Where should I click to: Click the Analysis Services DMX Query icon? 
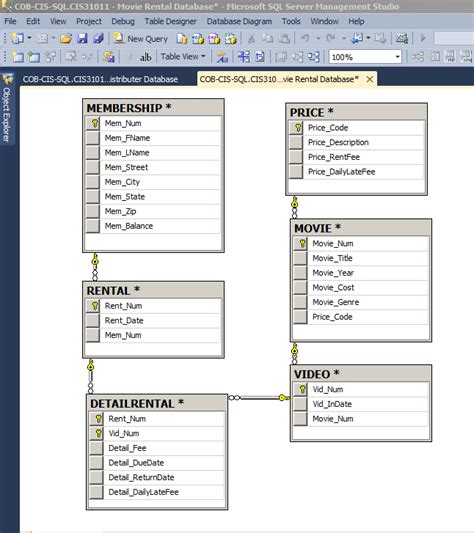(x=214, y=39)
